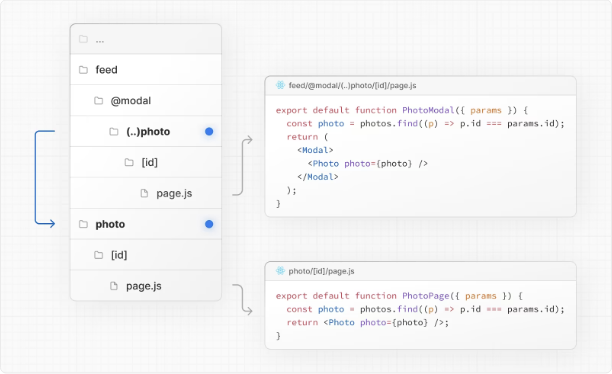
Task: Click the file icon of feed page.js
Action: [144, 193]
